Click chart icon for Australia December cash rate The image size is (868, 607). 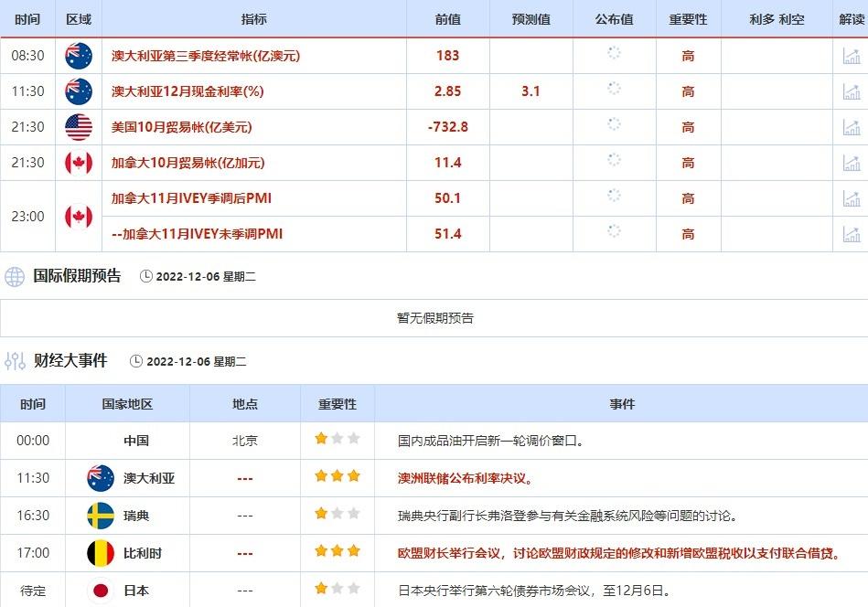(851, 91)
